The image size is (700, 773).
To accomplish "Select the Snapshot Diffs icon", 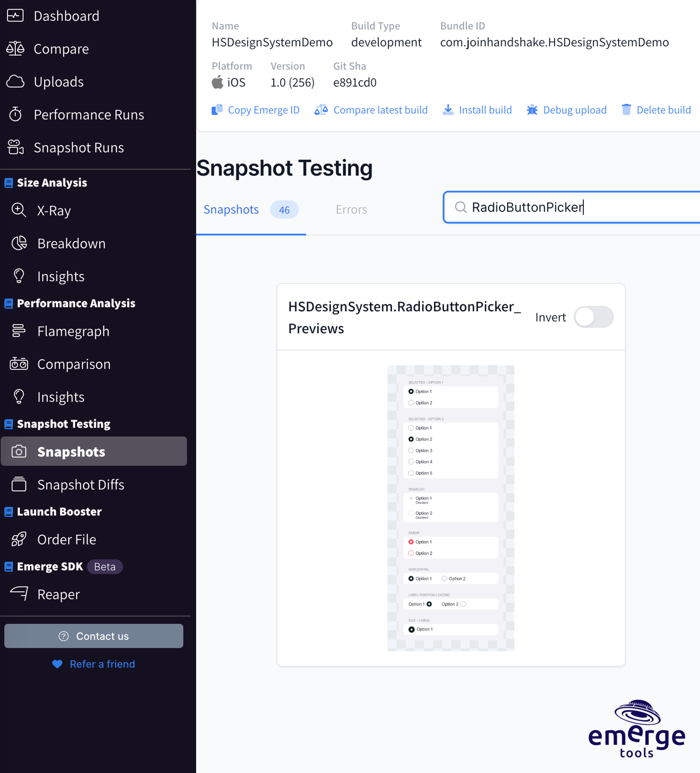I will tap(18, 484).
